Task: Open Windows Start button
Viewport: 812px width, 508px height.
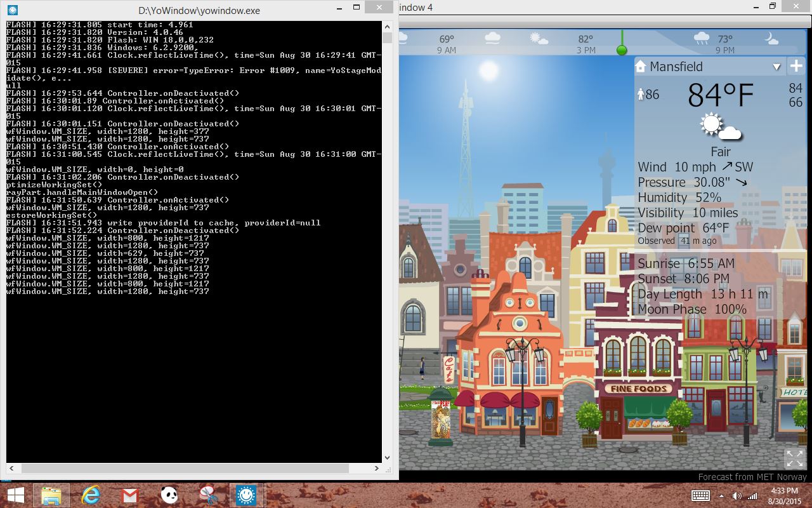Action: click(x=16, y=495)
